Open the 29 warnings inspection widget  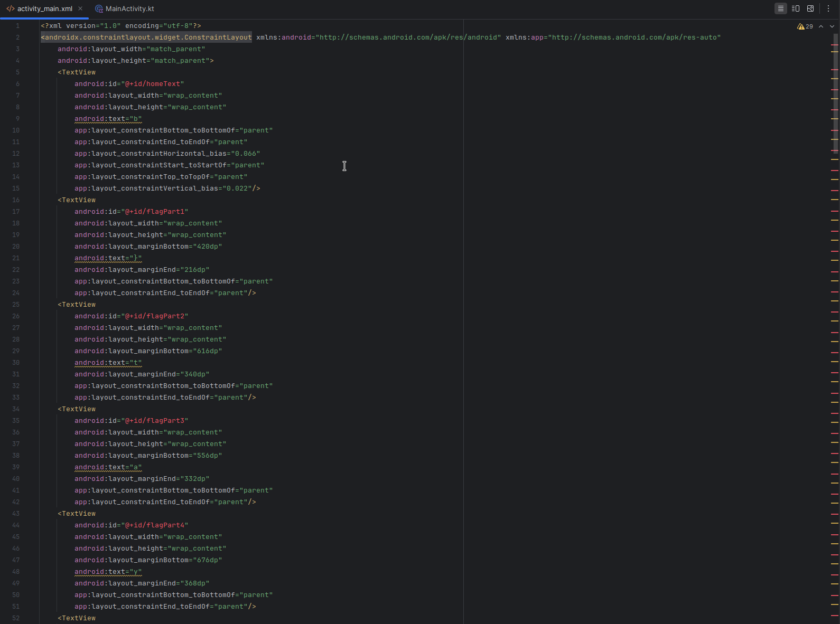805,26
